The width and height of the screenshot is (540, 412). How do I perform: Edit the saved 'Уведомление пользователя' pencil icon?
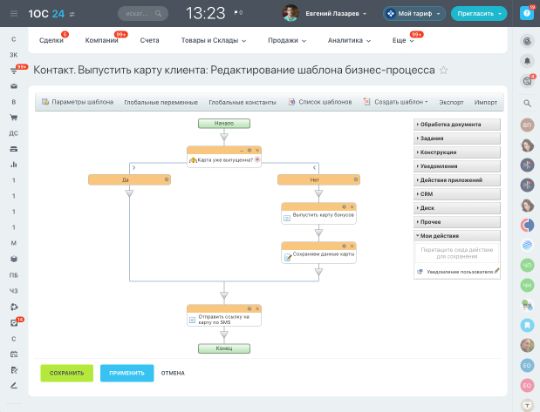497,271
